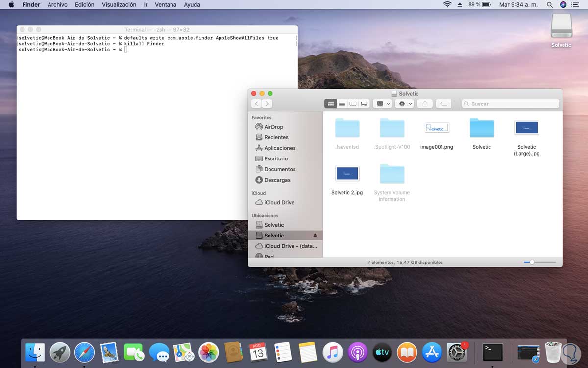Select System Volume Information folder
Screen dimensions: 588x368
pyautogui.click(x=392, y=183)
